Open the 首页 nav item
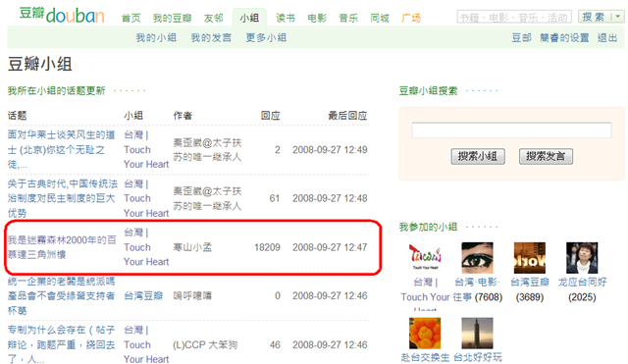628x364 pixels. click(x=131, y=18)
